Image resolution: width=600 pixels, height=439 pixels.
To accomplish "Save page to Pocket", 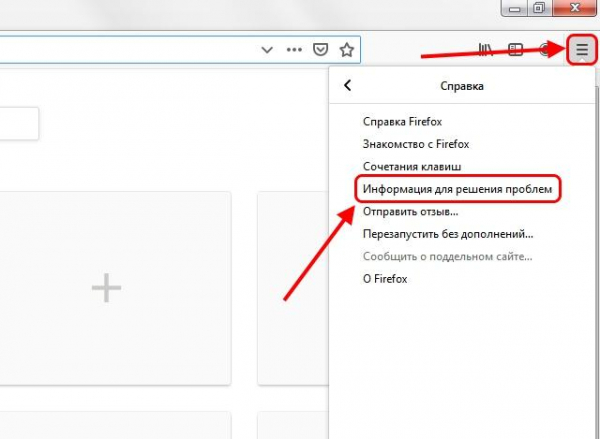I will (x=320, y=49).
